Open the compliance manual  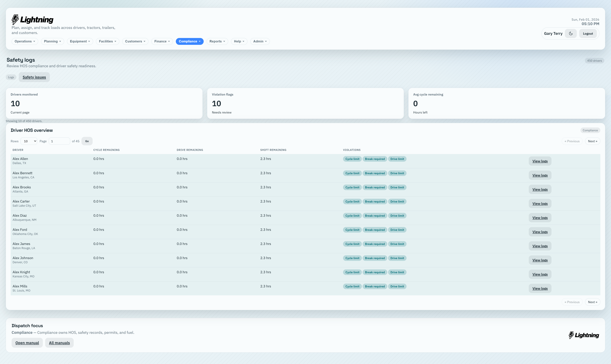(27, 343)
